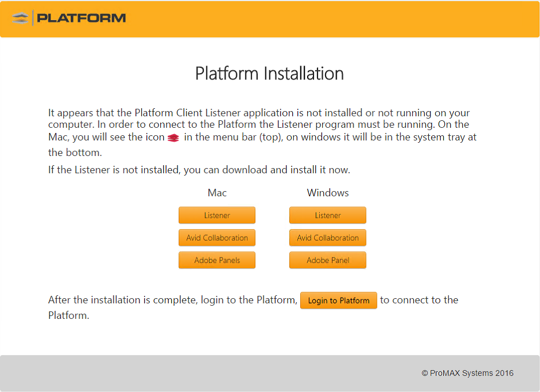Download Windows Avid Collaboration installer

(327, 238)
